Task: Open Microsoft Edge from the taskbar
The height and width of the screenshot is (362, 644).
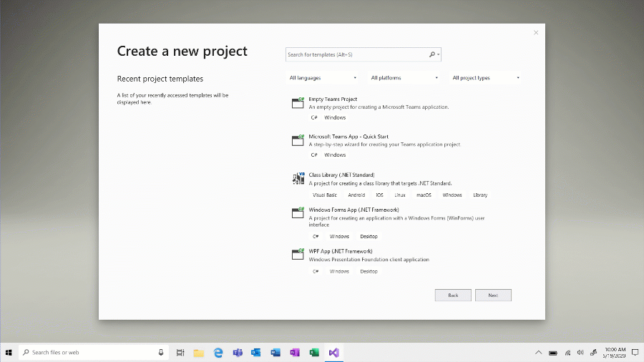Action: click(x=218, y=353)
